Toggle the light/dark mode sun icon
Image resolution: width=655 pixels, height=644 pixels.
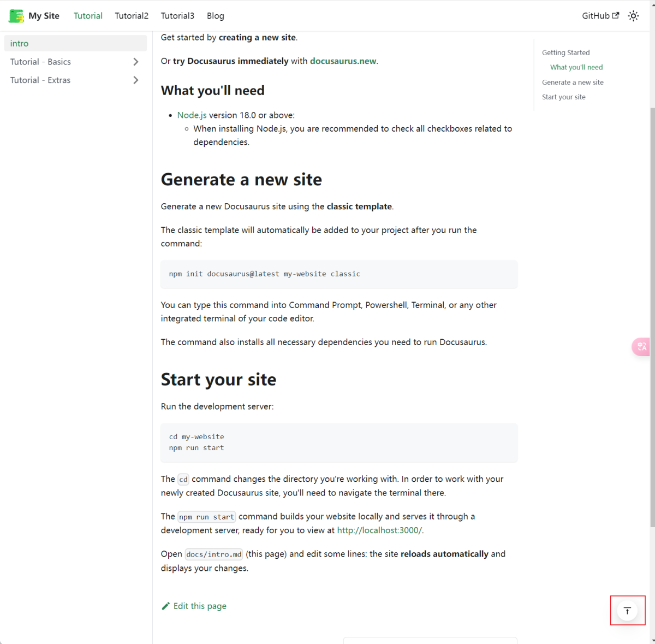tap(633, 16)
